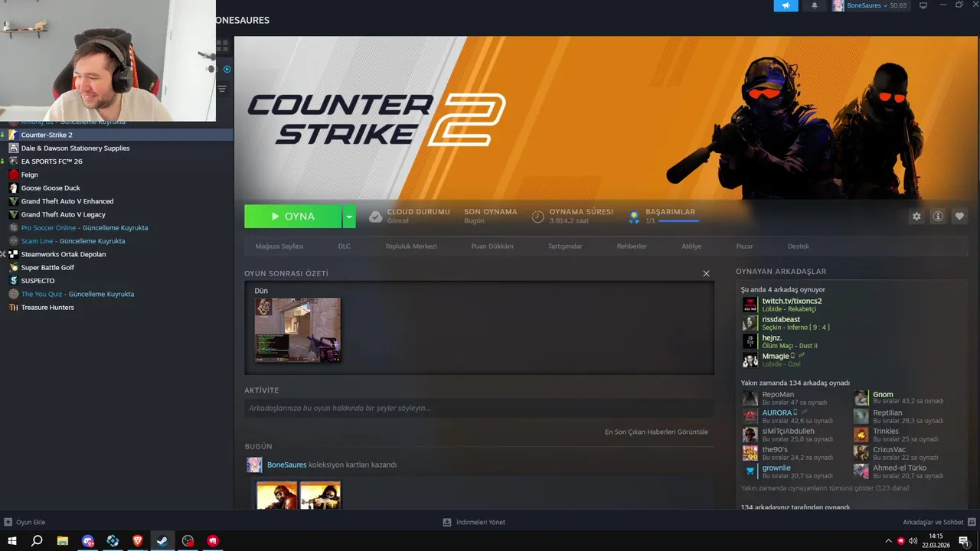The height and width of the screenshot is (551, 980).
Task: Open the Pazar tab
Action: coord(744,246)
